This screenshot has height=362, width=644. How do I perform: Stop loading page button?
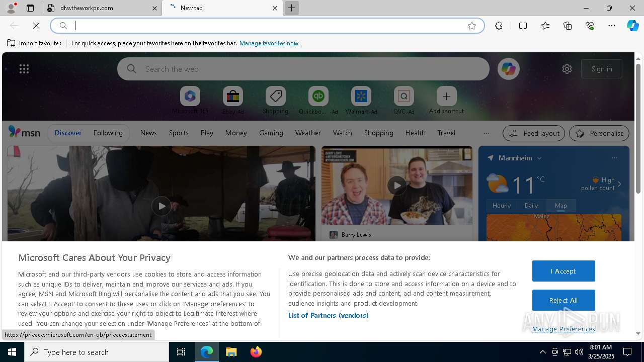click(x=36, y=26)
